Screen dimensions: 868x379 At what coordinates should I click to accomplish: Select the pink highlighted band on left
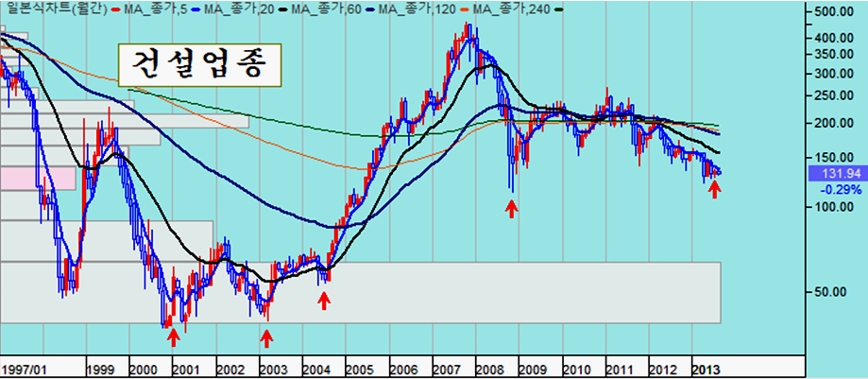[x=38, y=177]
